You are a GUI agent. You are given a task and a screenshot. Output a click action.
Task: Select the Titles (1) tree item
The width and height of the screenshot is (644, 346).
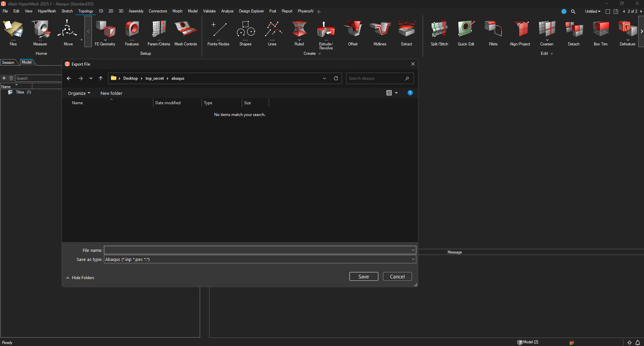point(23,92)
